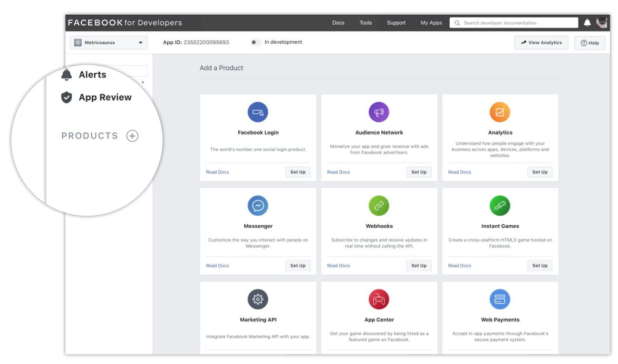Expand the Alerts sidebar chevron
This screenshot has width=618, height=364.
pos(142,82)
